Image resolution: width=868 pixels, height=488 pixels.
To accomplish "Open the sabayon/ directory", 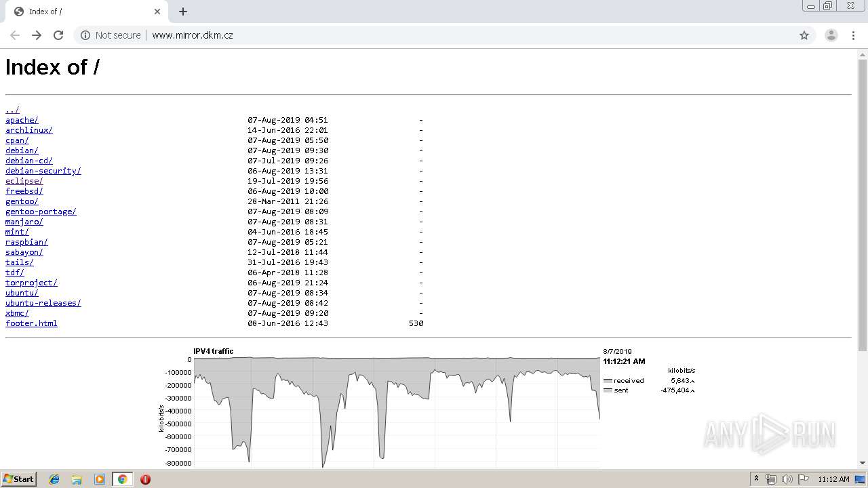I will coord(24,252).
